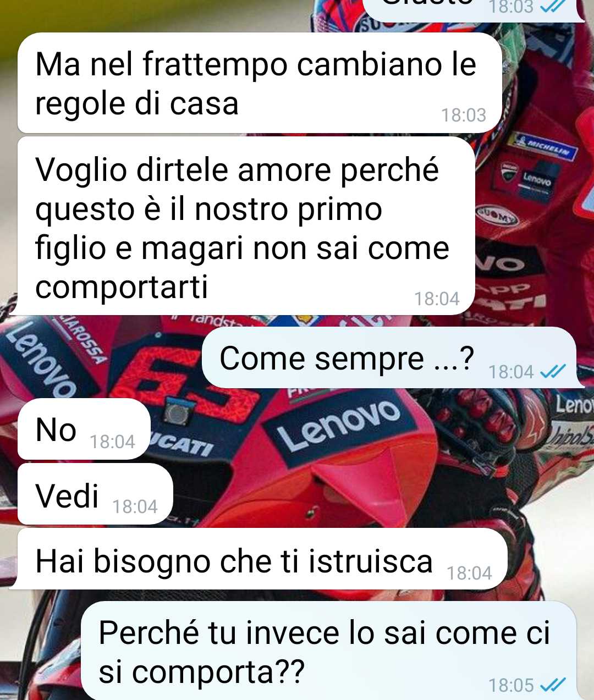Select the received 'No' message bubble

click(84, 429)
